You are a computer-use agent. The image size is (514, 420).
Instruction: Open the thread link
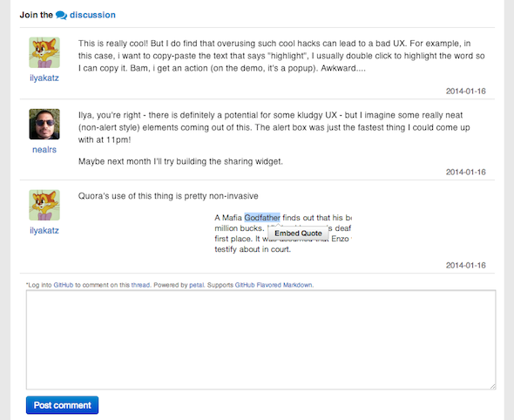pyautogui.click(x=140, y=285)
